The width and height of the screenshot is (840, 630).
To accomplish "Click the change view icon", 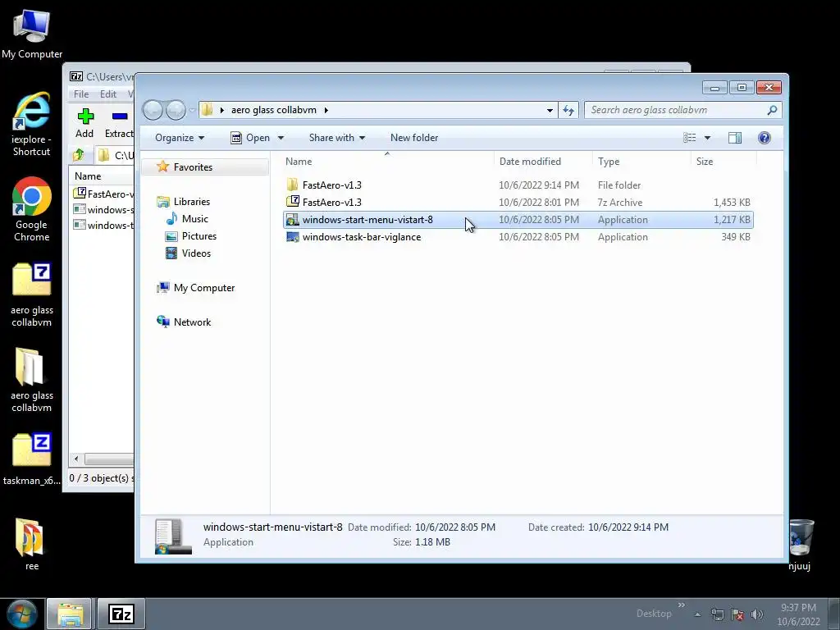I will pyautogui.click(x=689, y=138).
